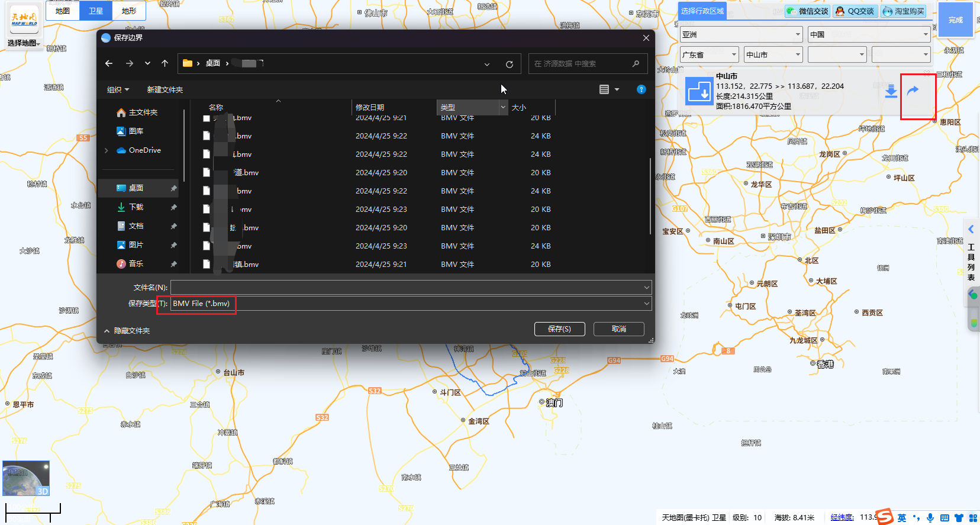Expand the 文件名 history dropdown arrow
The width and height of the screenshot is (980, 525).
pos(646,288)
